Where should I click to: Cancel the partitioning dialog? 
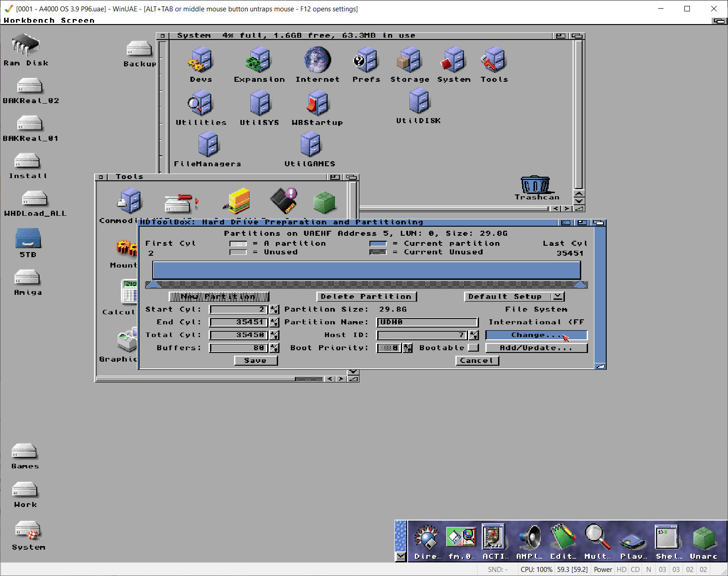(x=477, y=360)
